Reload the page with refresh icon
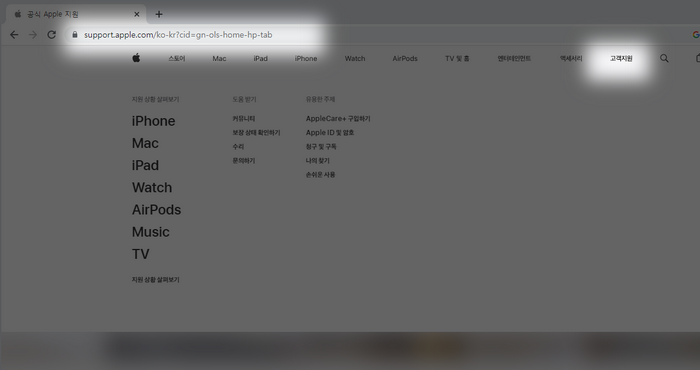The width and height of the screenshot is (700, 370). tap(52, 35)
